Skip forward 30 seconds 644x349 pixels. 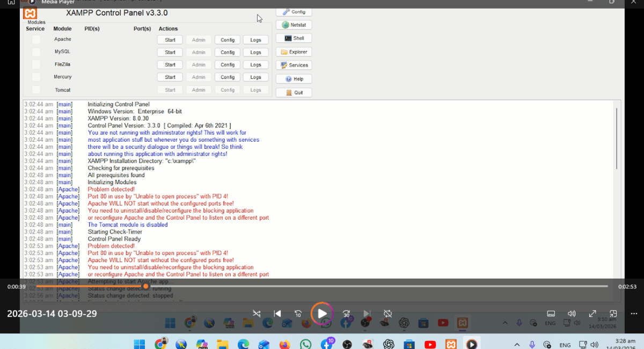coord(346,314)
